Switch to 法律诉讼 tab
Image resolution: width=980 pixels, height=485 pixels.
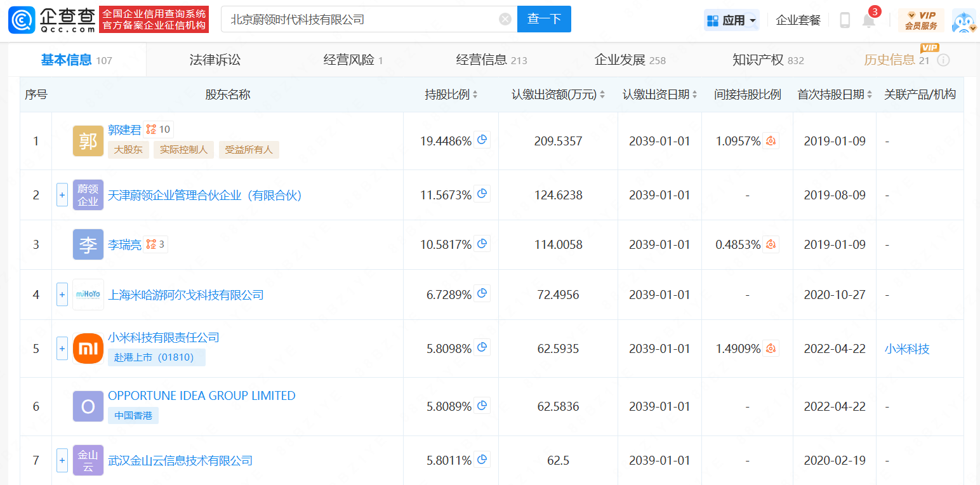(215, 60)
